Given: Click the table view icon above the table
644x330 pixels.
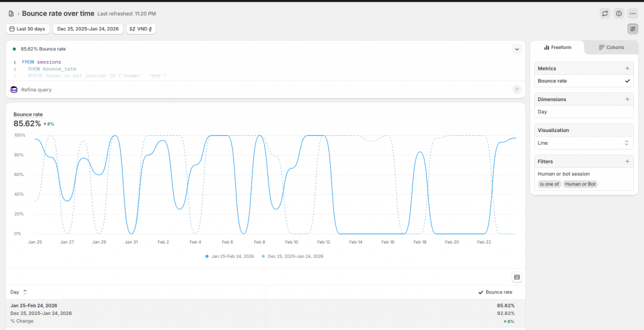Looking at the screenshot, I should tap(517, 277).
